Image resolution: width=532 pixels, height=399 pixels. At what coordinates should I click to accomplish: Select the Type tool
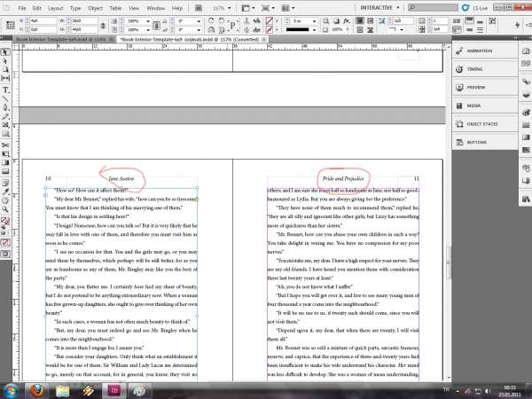(5, 90)
